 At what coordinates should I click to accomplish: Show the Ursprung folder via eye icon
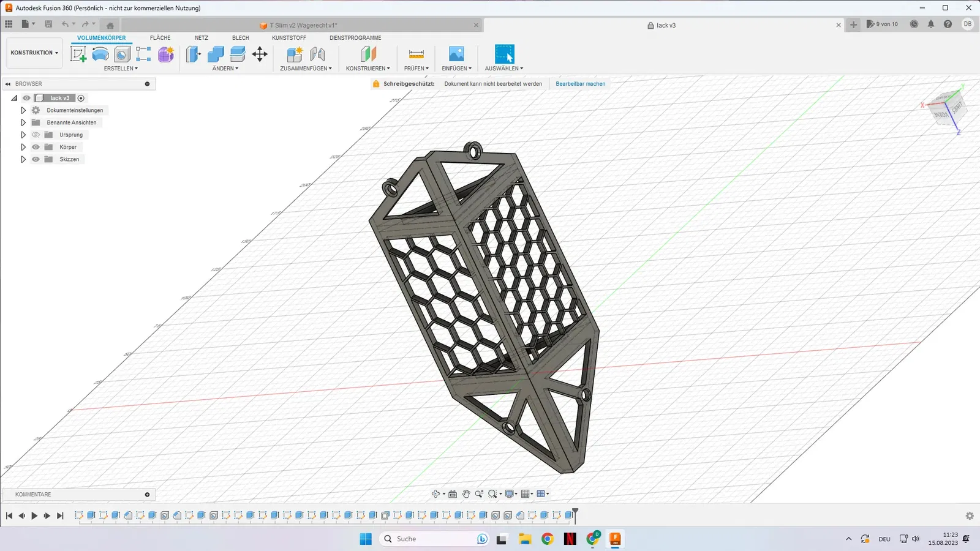tap(36, 135)
